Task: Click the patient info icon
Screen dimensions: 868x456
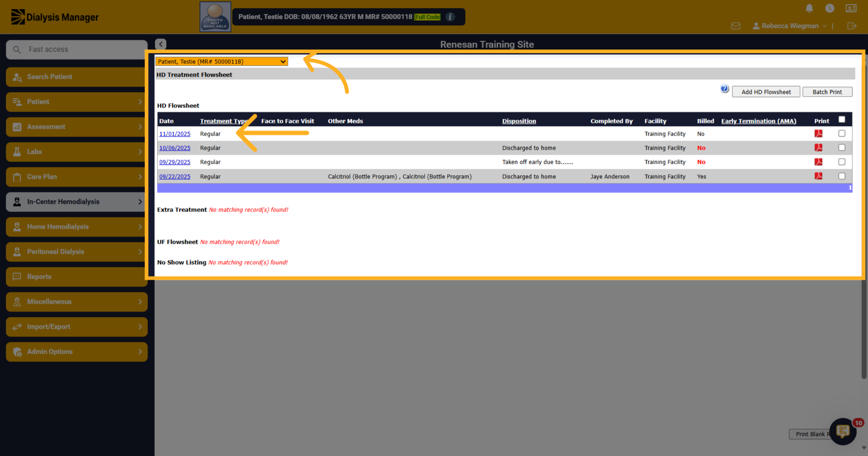Action: click(450, 17)
